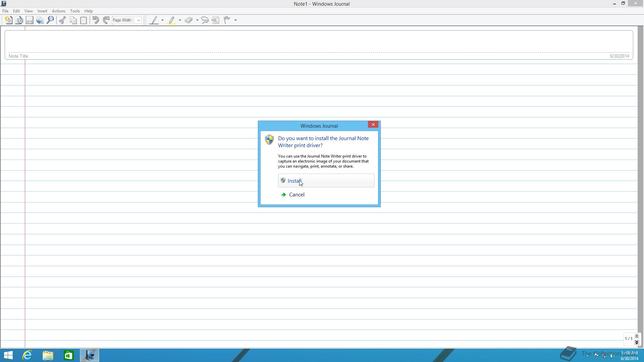644x362 pixels.
Task: Close the Windows Journal dialog
Action: [373, 125]
